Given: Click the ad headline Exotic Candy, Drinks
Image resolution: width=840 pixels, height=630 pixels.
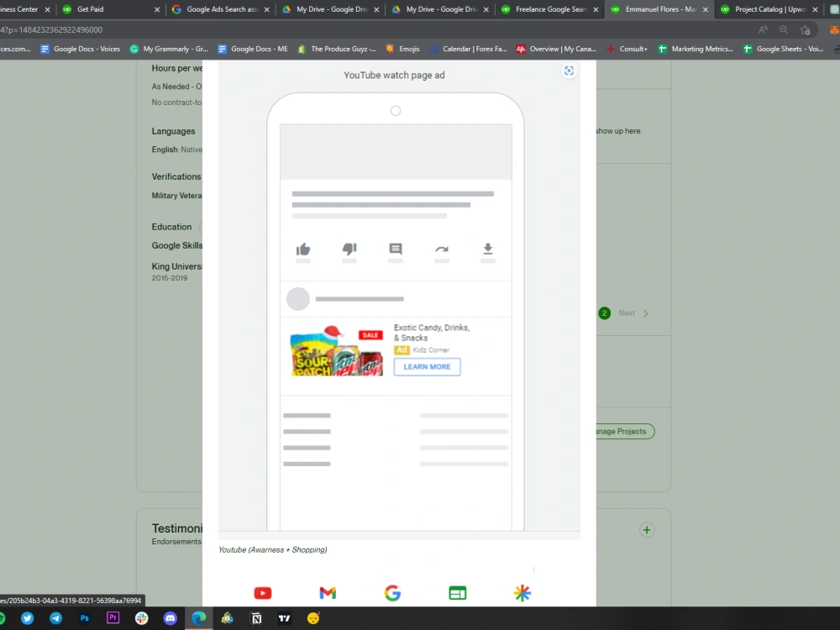Looking at the screenshot, I should click(432, 333).
